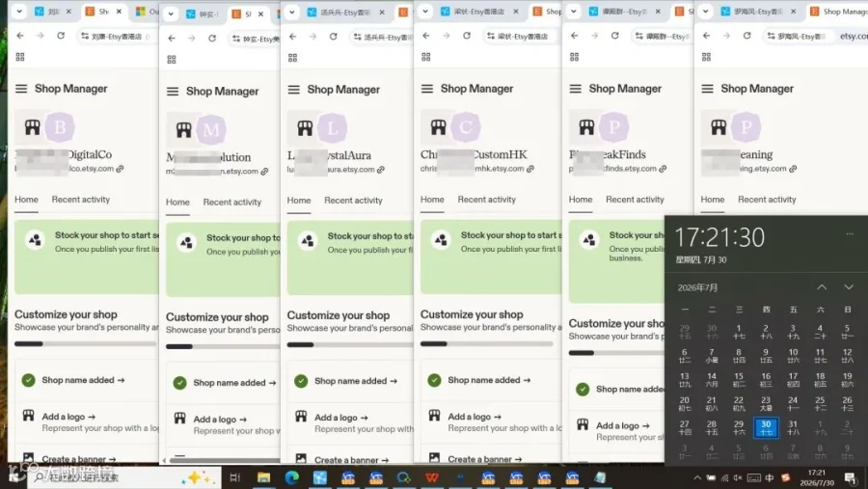Screen dimensions: 868x489
Task: Select highlighted date 30 in calendar
Action: coord(766,427)
